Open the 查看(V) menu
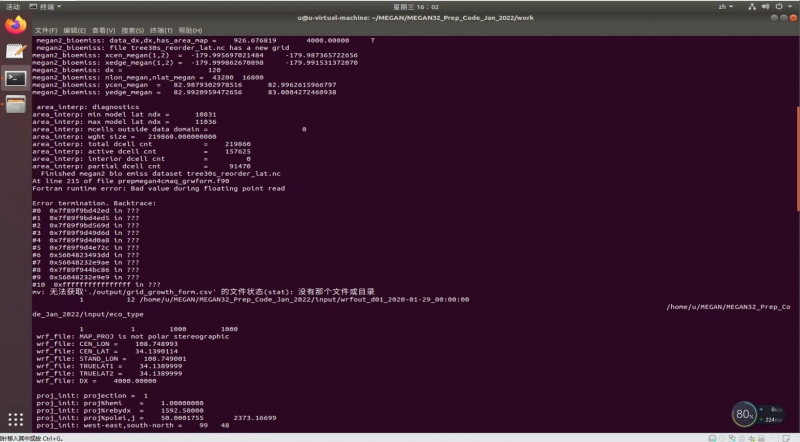Screen dimensions: 800x442 (105, 30)
